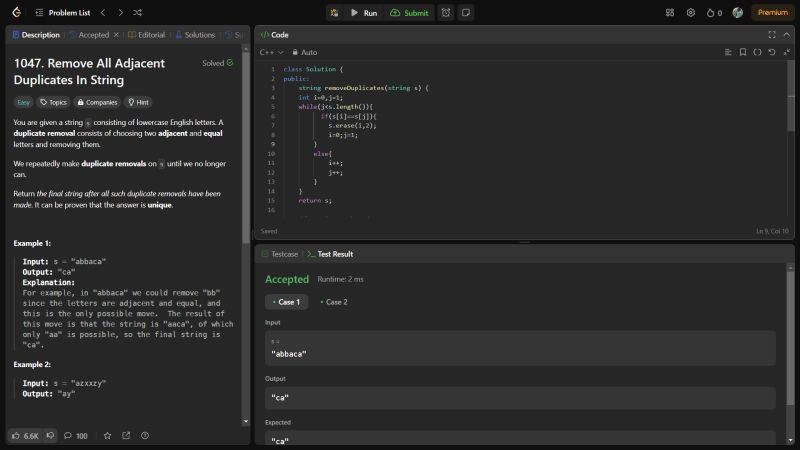Switch to the Accepted tab
800x450 pixels.
click(x=89, y=35)
